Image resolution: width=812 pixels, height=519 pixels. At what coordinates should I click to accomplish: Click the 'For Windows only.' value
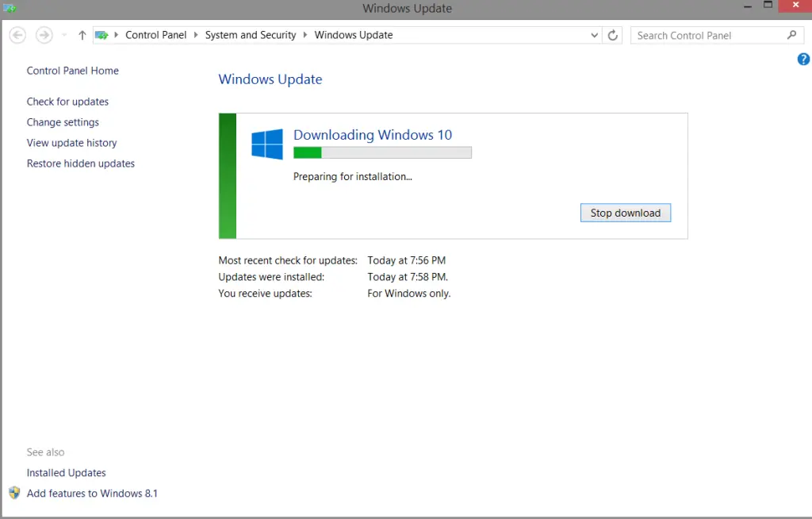click(x=409, y=294)
